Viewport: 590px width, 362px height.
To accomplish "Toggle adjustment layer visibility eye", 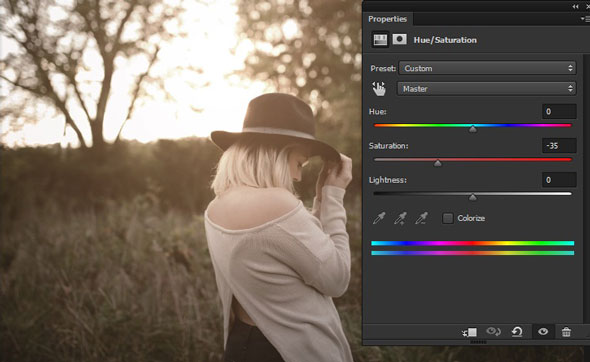I will click(543, 332).
